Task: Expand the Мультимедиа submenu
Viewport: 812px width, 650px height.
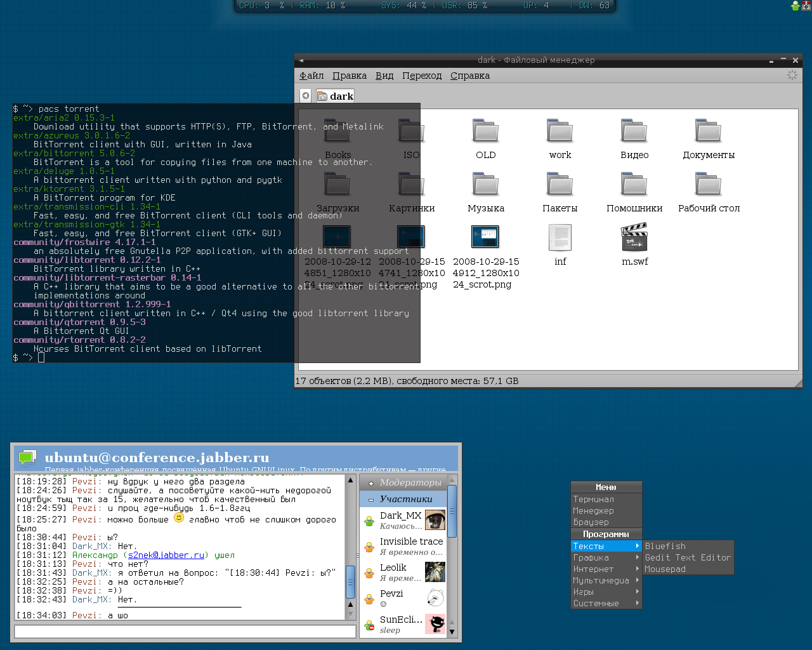Action: coord(606,580)
